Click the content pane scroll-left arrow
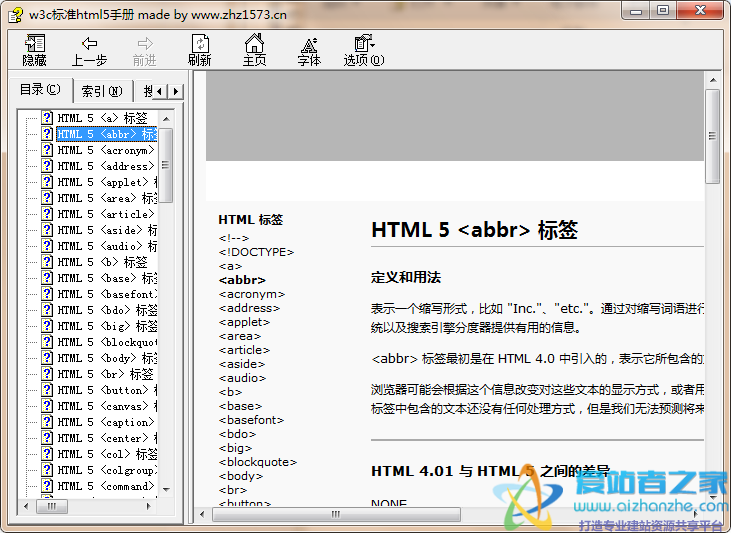 [202, 514]
